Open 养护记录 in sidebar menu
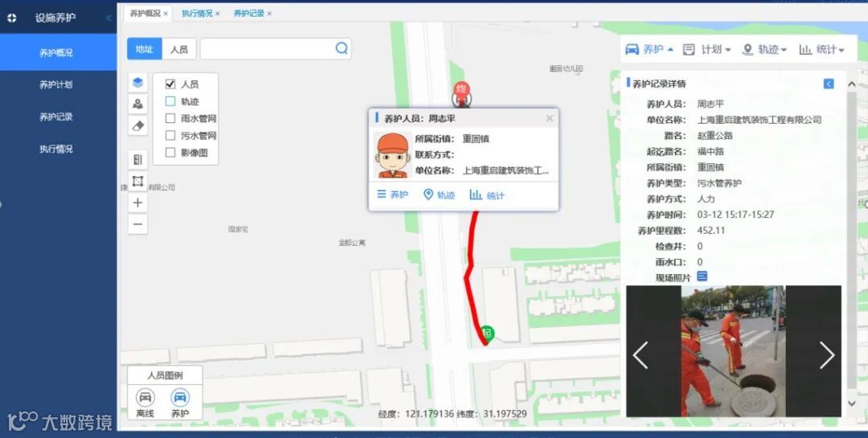The height and width of the screenshot is (438, 868). tap(58, 117)
